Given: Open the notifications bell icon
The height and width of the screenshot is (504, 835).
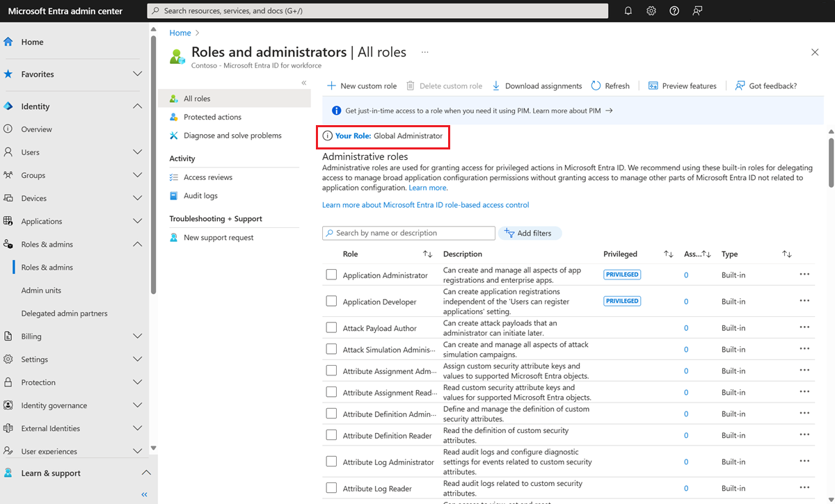Looking at the screenshot, I should pos(628,10).
